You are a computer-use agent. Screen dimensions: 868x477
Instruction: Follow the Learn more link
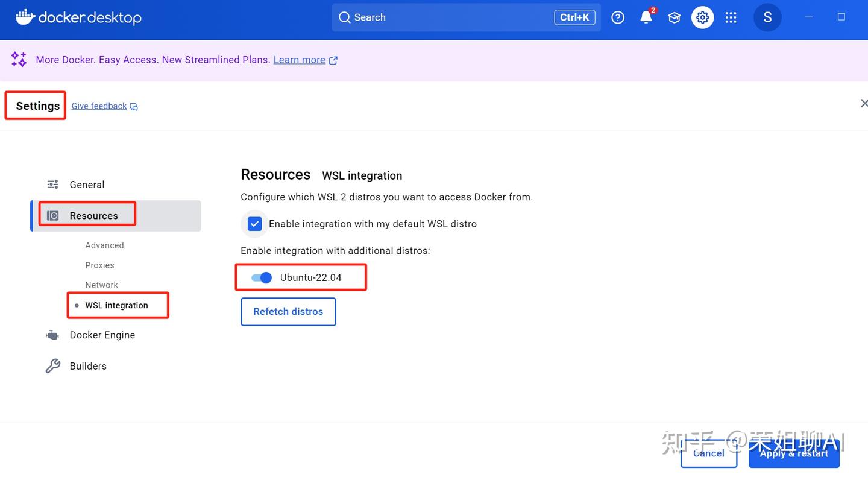coord(300,60)
